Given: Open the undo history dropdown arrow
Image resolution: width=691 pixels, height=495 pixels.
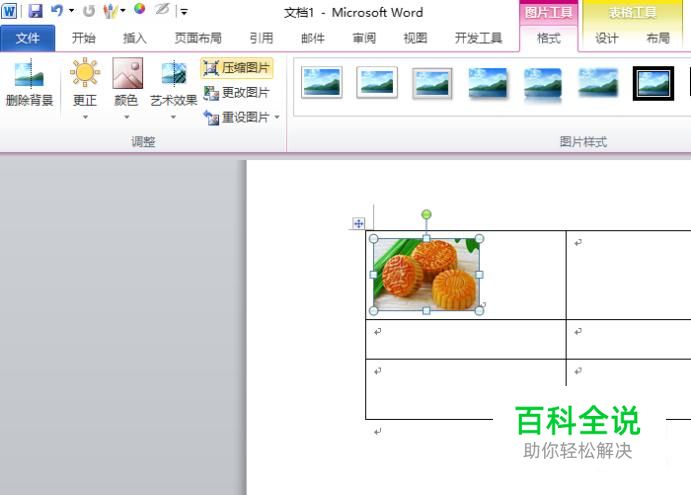Looking at the screenshot, I should tap(71, 10).
